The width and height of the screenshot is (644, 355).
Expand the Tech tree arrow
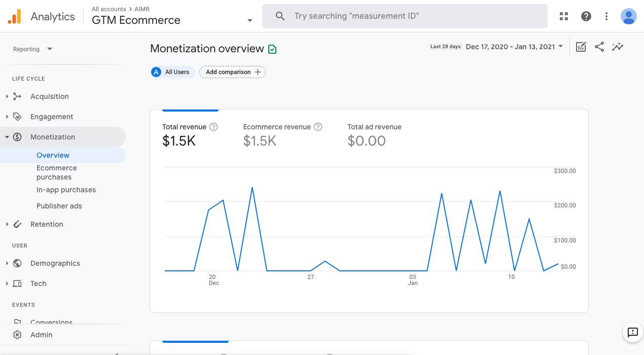point(7,283)
